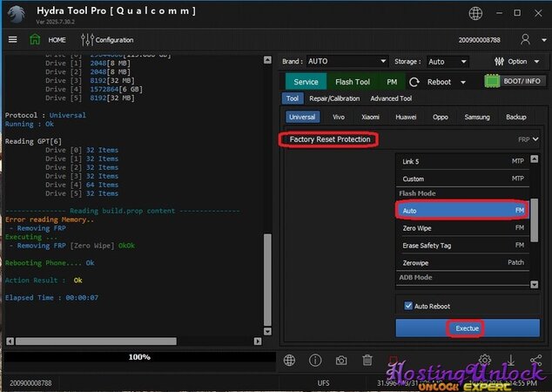The width and height of the screenshot is (552, 392).
Task: Open the user account icon
Action: click(x=525, y=39)
